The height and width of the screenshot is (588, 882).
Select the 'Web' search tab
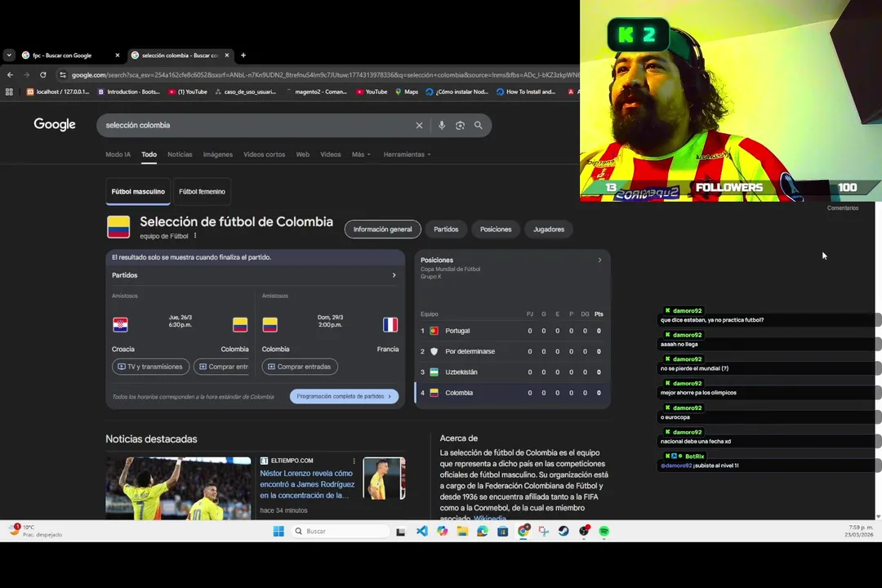(303, 154)
